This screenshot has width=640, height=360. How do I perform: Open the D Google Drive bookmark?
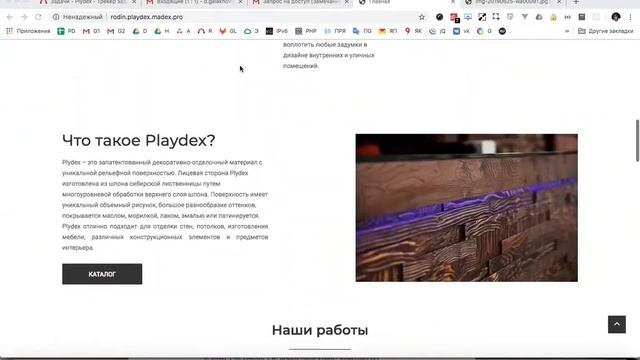[140, 31]
